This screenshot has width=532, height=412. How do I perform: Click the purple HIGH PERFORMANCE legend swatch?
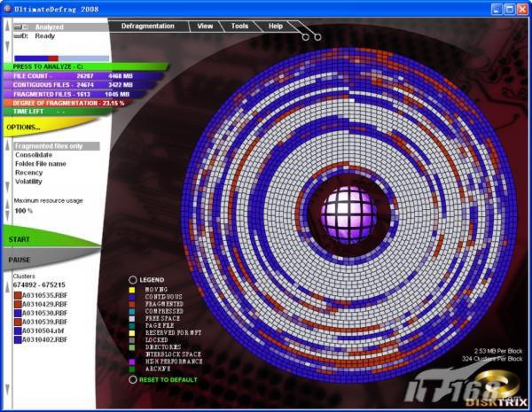coord(131,361)
